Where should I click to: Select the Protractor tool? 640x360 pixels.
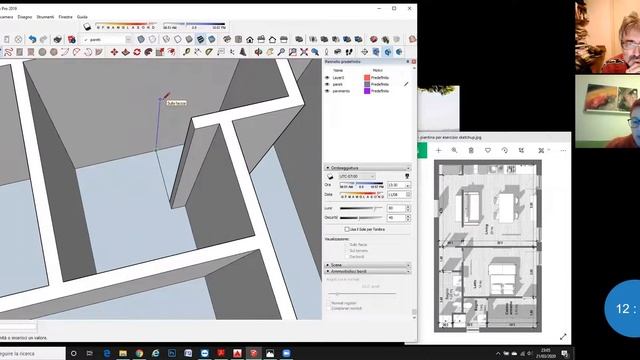click(x=209, y=52)
